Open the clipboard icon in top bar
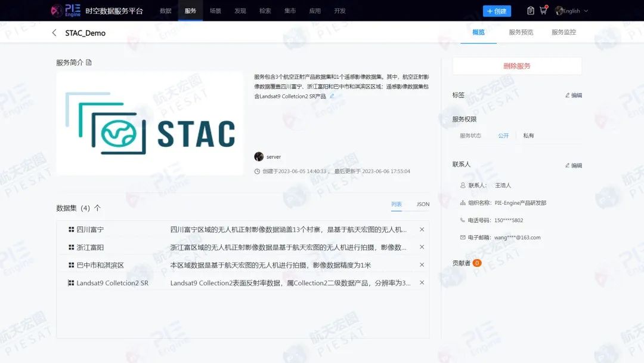The width and height of the screenshot is (644, 363). point(531,11)
